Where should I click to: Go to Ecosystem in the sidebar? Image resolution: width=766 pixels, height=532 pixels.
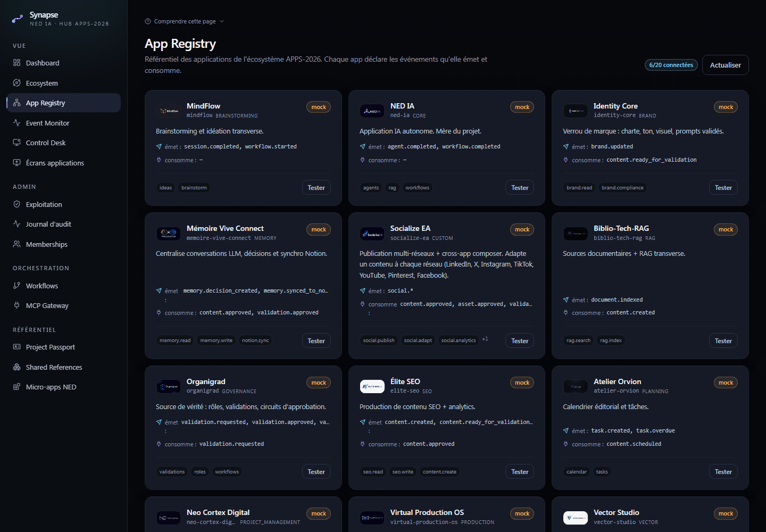point(64,83)
